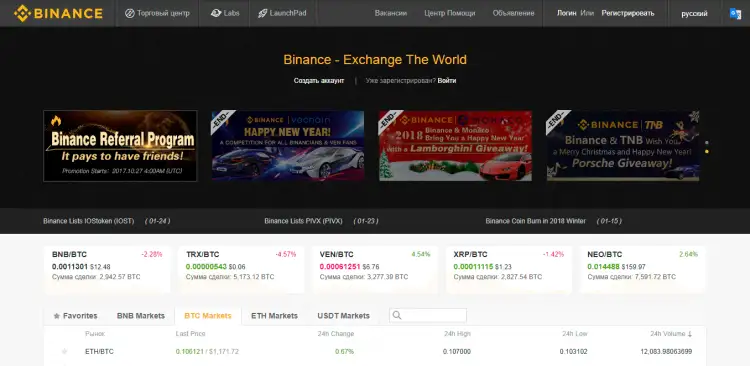
Task: Click the ETH/BTC pair in table
Action: (99, 352)
